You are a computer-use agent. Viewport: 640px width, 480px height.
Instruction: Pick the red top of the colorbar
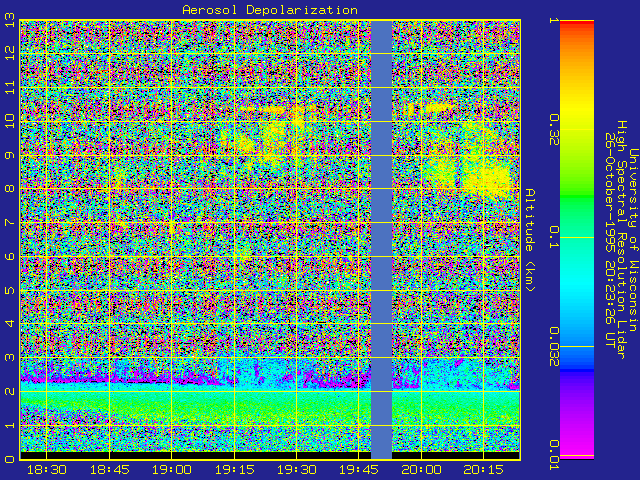(x=577, y=24)
